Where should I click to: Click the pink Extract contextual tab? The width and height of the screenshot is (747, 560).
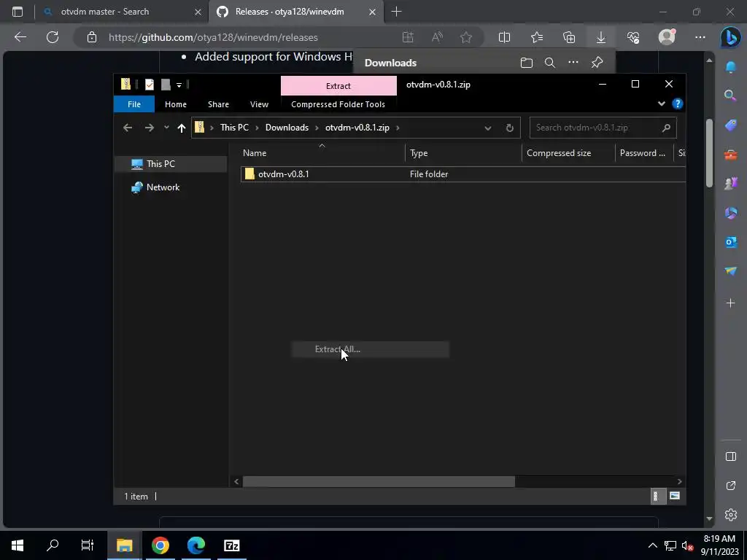338,86
